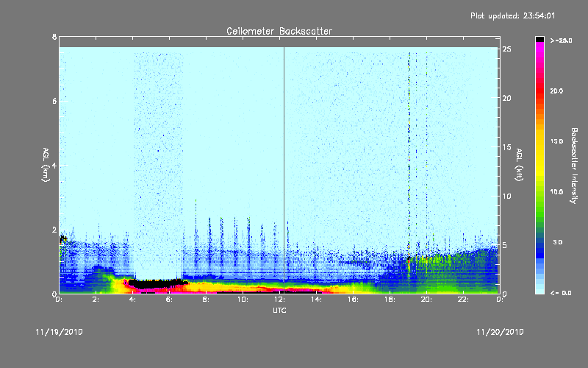Select the "6:" UTC hour tick
This screenshot has height=368, width=588.
click(x=170, y=300)
